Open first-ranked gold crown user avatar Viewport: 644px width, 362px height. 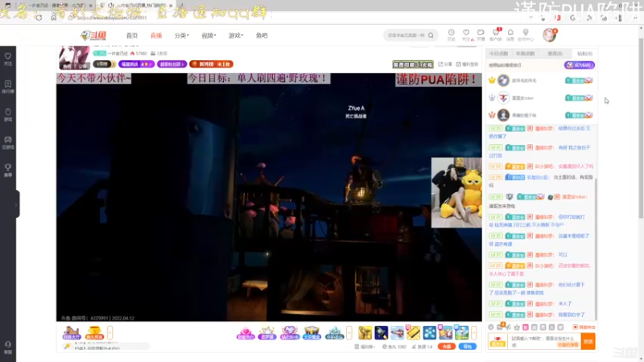pos(503,80)
